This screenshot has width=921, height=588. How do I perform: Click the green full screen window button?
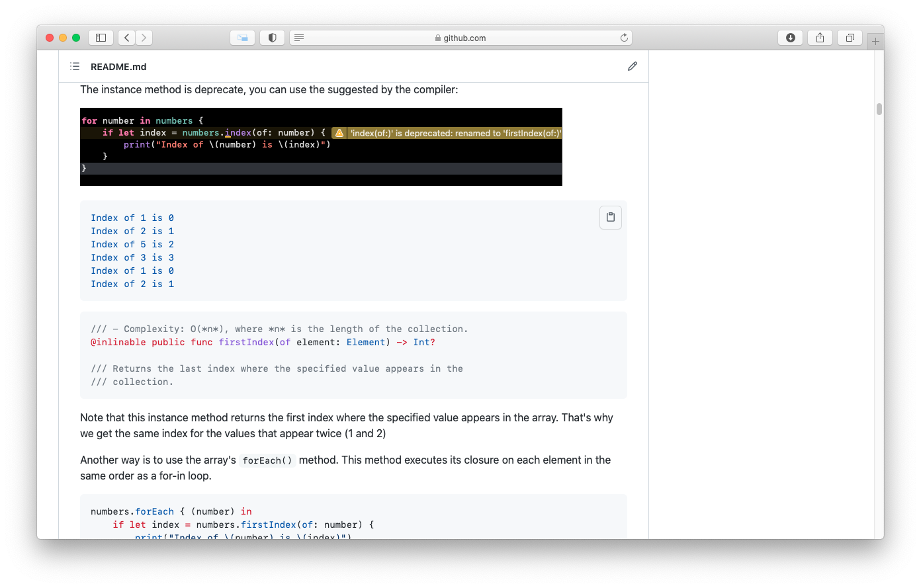(76, 38)
